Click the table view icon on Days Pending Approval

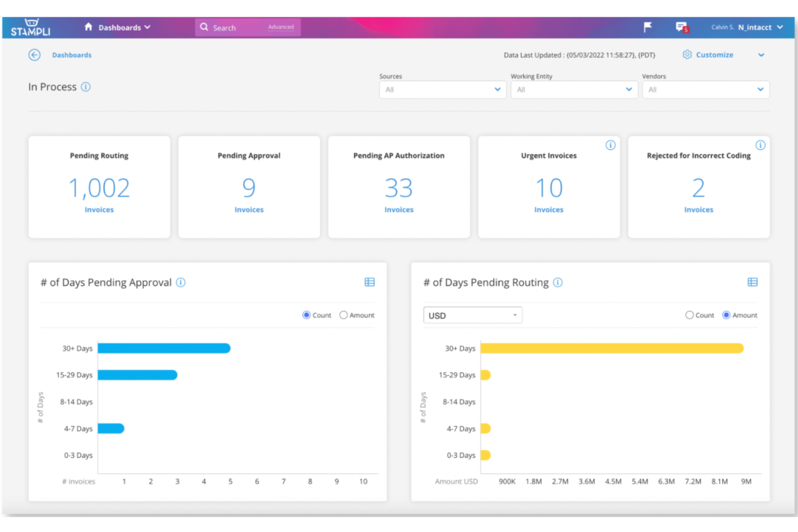370,281
